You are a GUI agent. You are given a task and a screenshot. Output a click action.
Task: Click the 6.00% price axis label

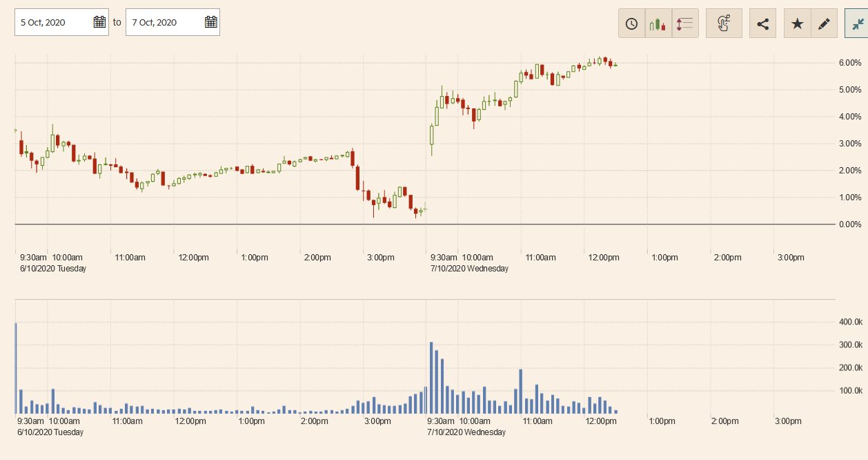[849, 63]
